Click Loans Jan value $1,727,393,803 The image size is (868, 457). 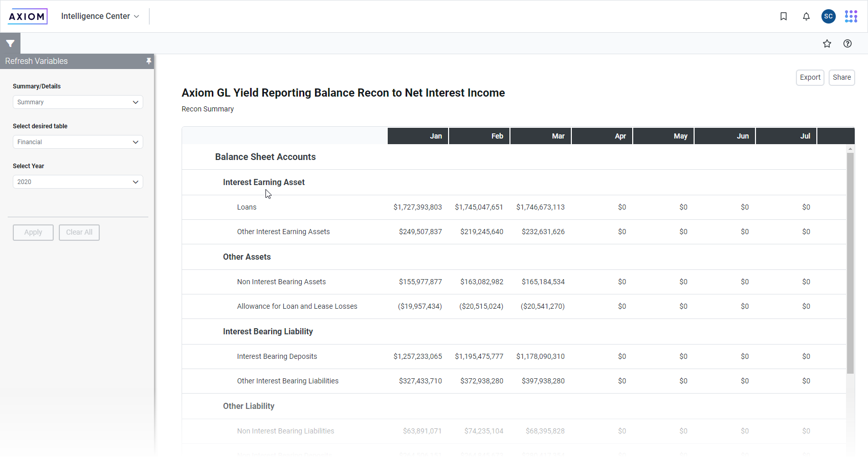[x=417, y=207]
